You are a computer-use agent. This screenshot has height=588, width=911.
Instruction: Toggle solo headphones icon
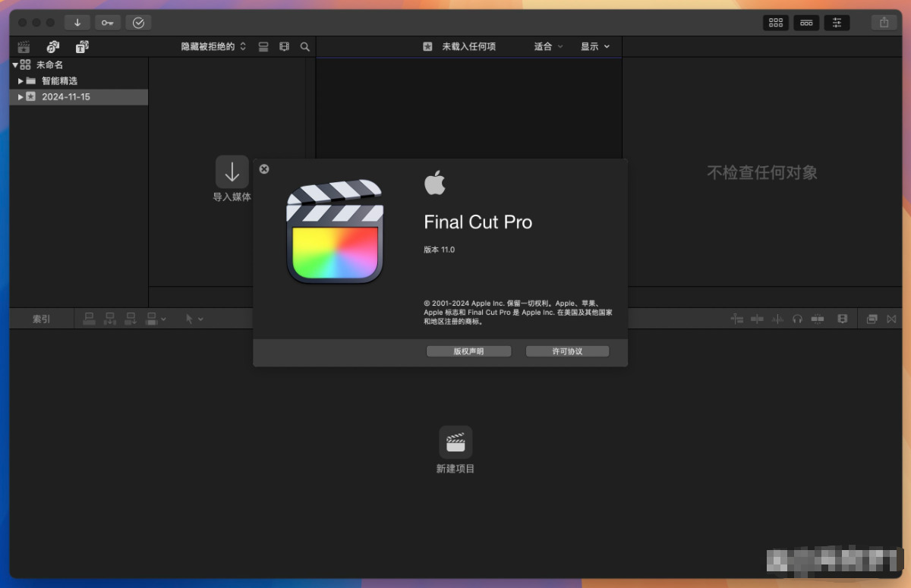pyautogui.click(x=797, y=319)
